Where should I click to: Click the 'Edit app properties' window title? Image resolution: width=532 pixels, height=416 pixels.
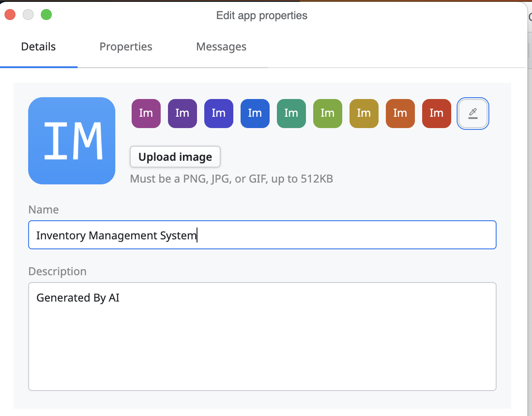coord(261,15)
